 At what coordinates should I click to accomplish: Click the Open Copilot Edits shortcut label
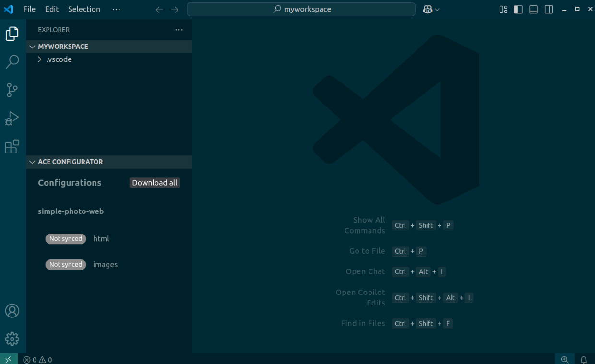[x=360, y=297]
